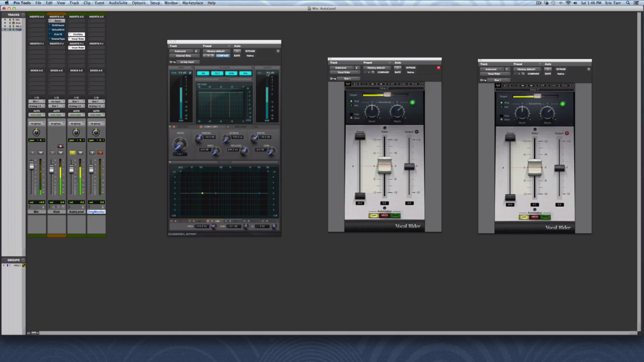Open the no key input dropdown
Screen dimensions: 644x362
[x=187, y=62]
